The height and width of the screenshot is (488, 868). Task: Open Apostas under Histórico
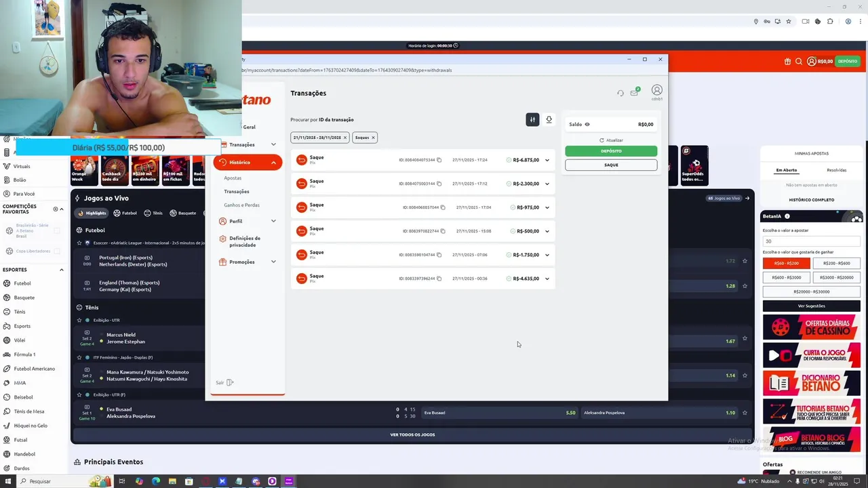[x=233, y=178]
